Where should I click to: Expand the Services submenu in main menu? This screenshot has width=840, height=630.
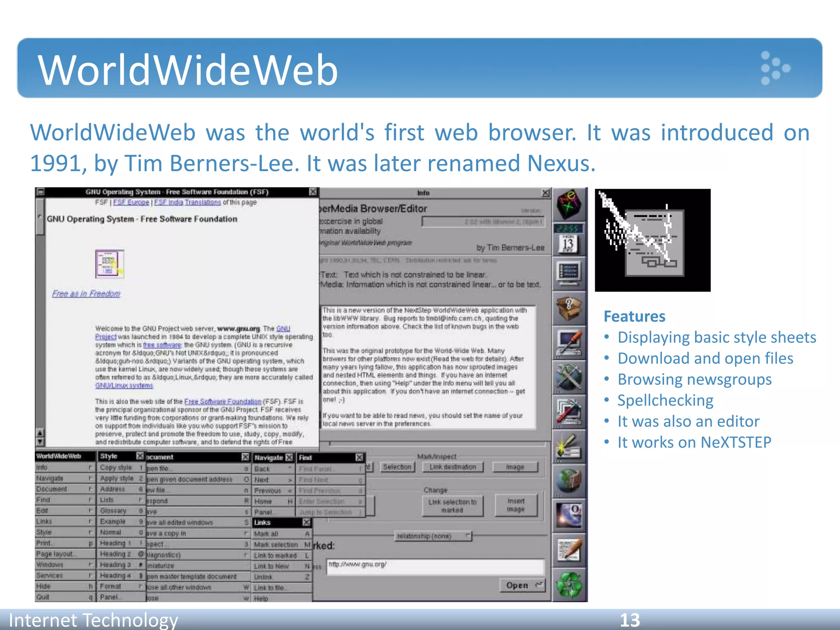point(65,575)
